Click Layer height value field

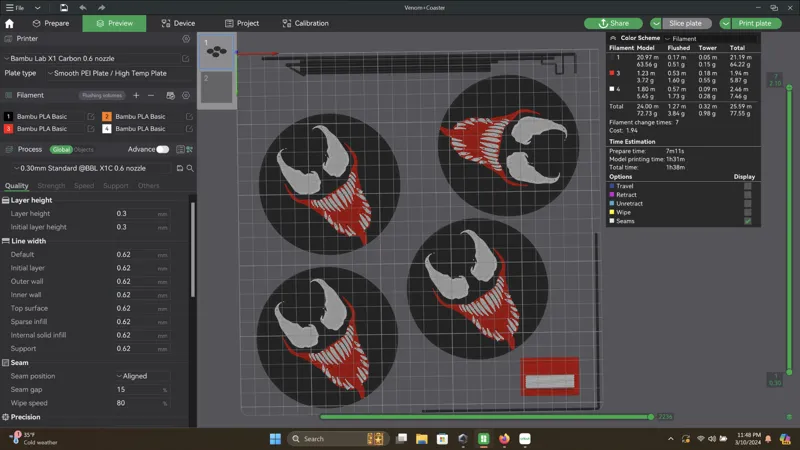coord(142,214)
